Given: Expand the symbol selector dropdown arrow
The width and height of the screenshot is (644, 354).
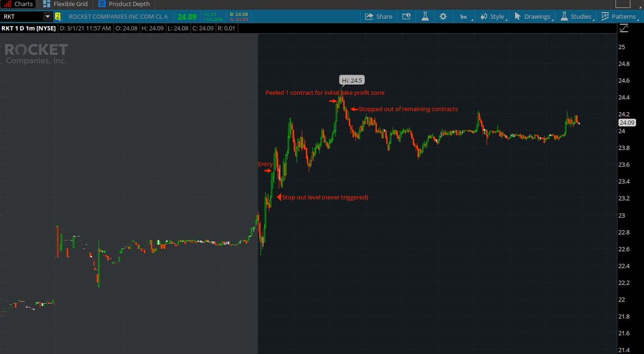Looking at the screenshot, I should [47, 17].
